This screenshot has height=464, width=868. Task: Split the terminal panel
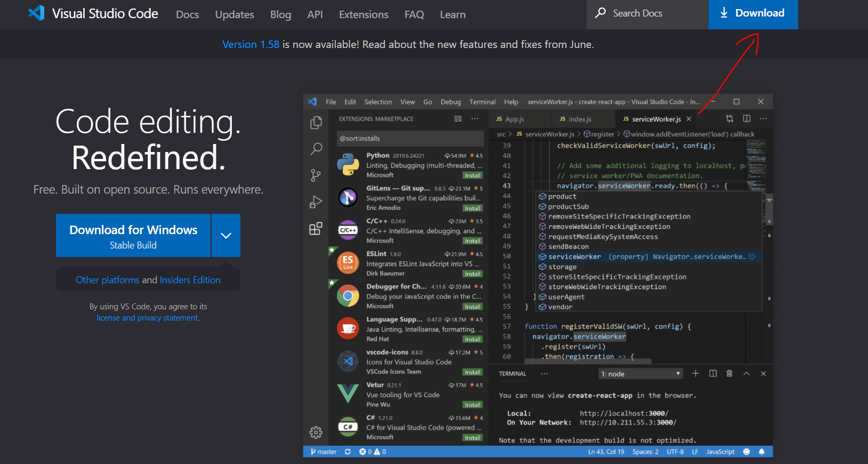tap(713, 374)
